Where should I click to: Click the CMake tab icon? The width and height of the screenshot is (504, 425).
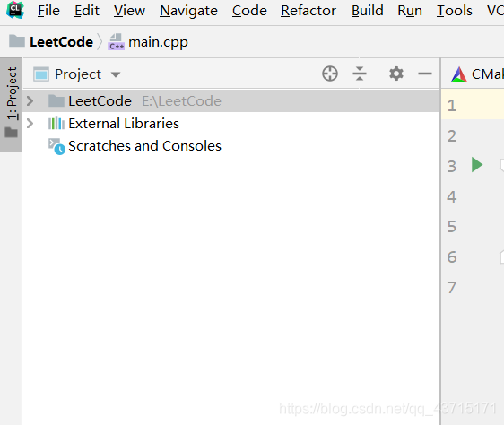coord(458,74)
